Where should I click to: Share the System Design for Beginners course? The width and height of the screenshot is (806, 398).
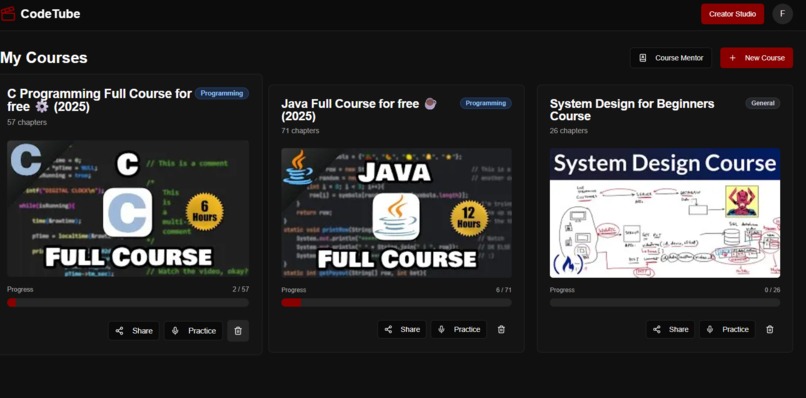coord(670,329)
